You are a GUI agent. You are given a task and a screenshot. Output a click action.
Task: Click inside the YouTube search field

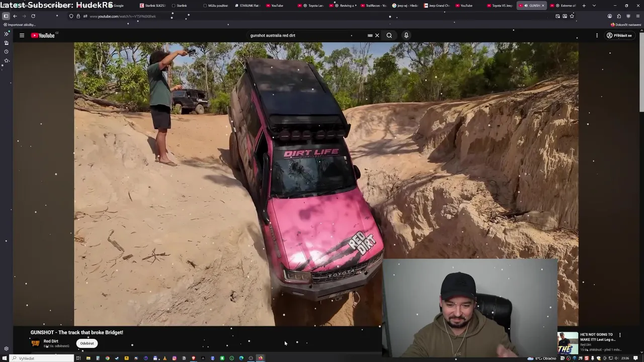pos(307,35)
